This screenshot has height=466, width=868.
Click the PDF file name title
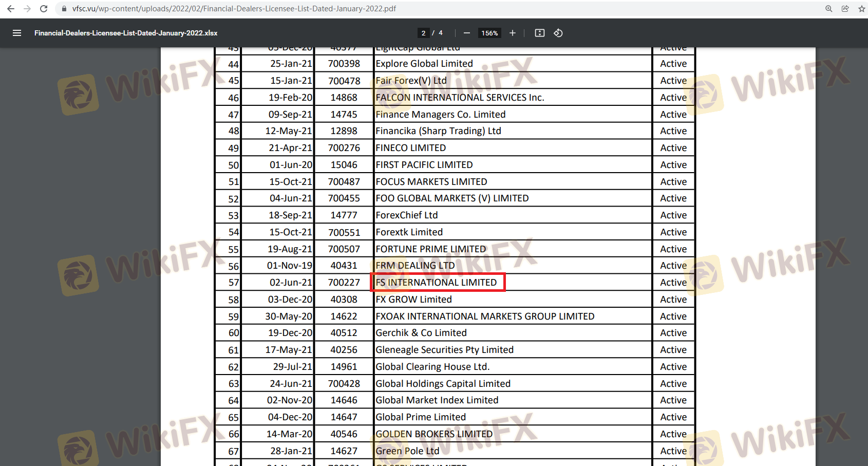tap(126, 33)
